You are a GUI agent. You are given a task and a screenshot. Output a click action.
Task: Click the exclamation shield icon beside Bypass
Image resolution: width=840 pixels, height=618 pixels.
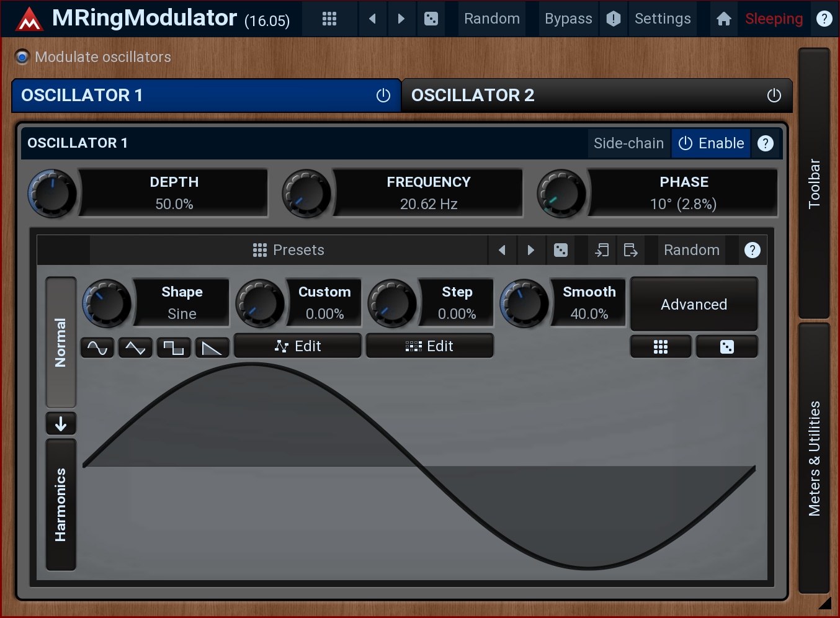point(613,19)
